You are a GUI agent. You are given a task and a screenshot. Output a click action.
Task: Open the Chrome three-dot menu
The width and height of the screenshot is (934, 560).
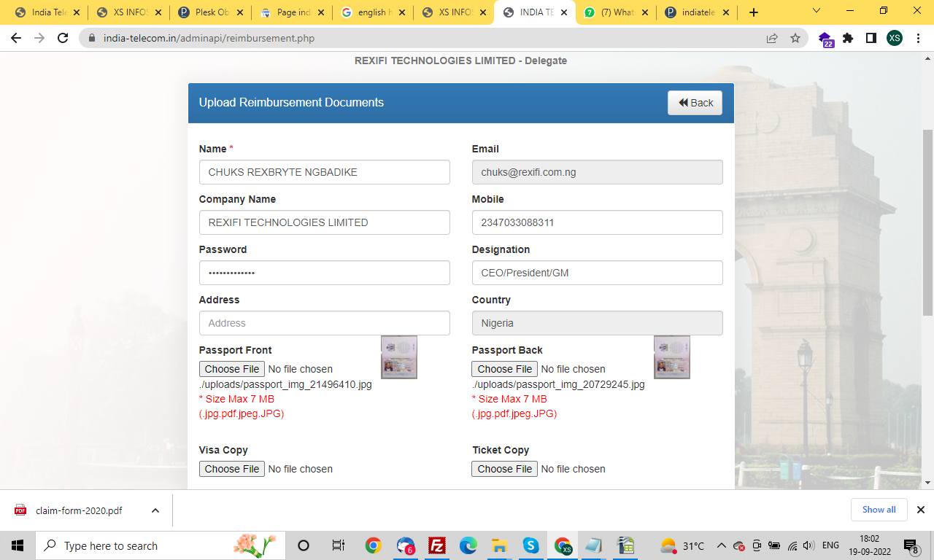[x=918, y=38]
